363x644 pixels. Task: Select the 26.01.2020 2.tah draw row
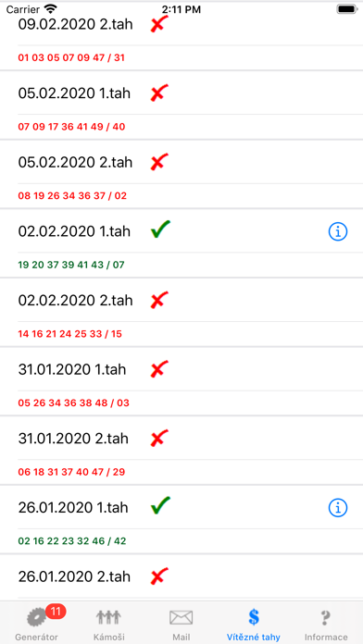point(181,576)
